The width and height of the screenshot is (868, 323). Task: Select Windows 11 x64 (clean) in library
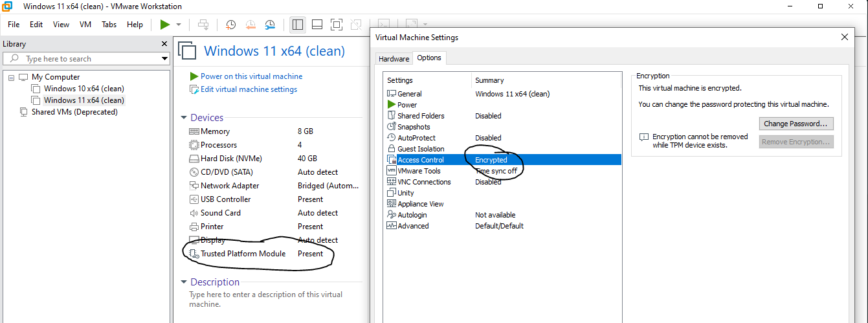(x=83, y=100)
